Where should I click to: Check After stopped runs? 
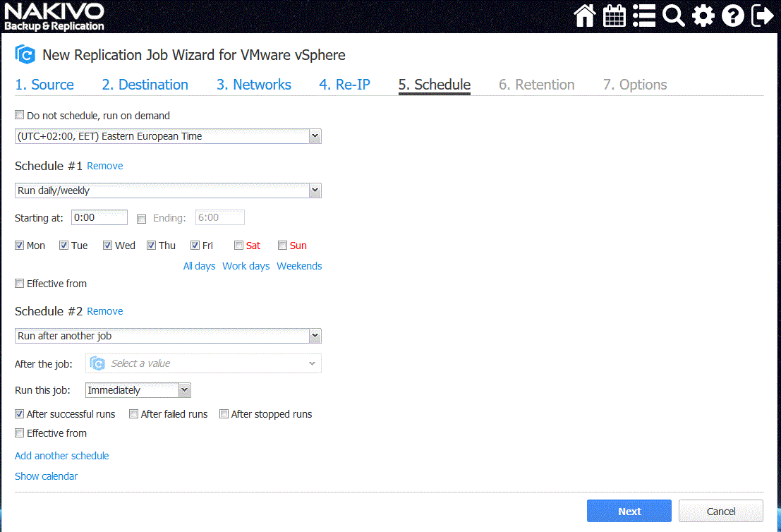[x=224, y=414]
